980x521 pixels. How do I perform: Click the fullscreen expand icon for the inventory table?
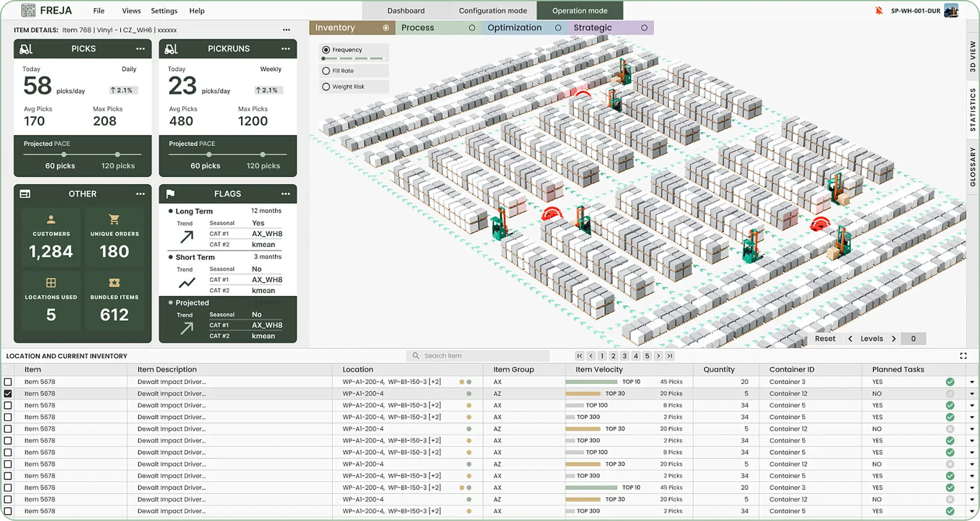point(963,356)
